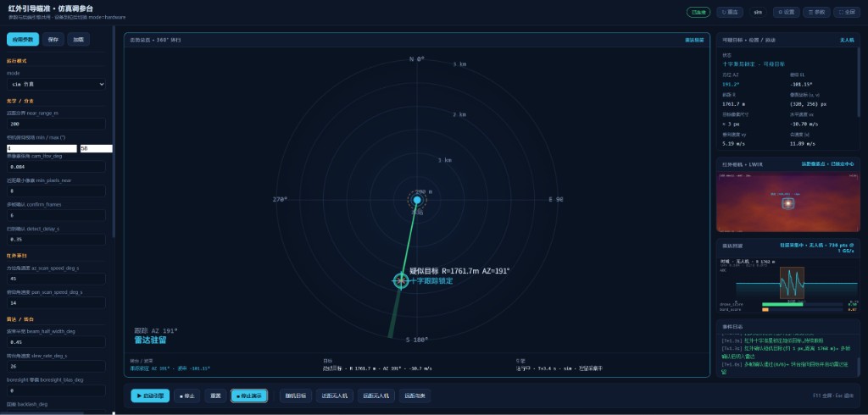Screen dimensions: 868x415
Task: Click the E 90 compass label
Action: pos(556,199)
